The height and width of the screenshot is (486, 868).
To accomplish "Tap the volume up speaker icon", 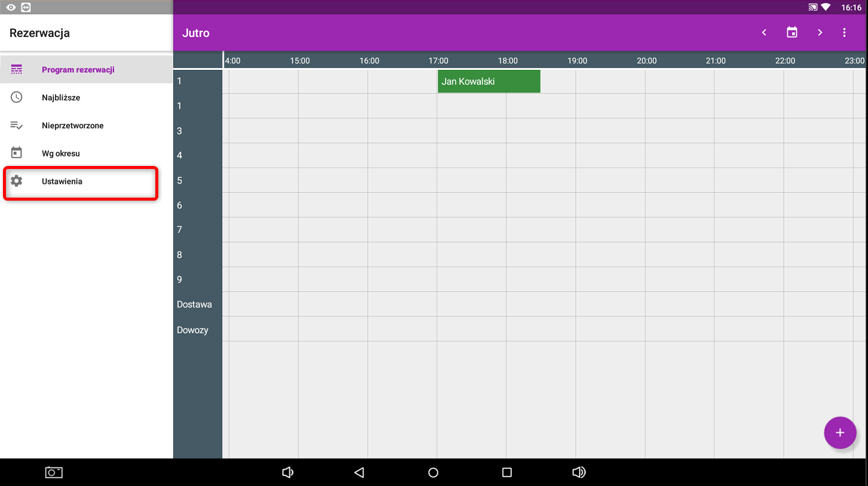I will (x=578, y=472).
